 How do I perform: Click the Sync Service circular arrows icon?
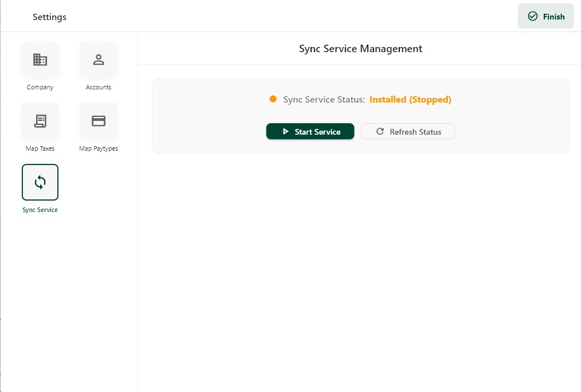click(x=40, y=182)
